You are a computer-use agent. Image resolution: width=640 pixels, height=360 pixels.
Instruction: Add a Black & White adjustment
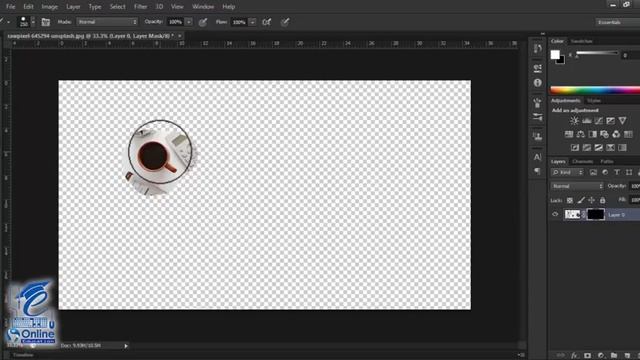coord(592,134)
